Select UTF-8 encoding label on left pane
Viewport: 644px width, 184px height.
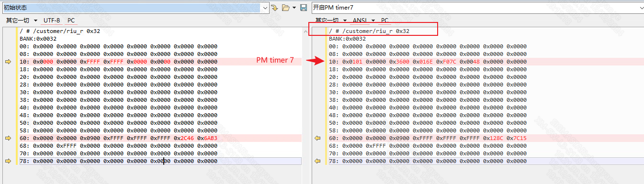pyautogui.click(x=52, y=21)
